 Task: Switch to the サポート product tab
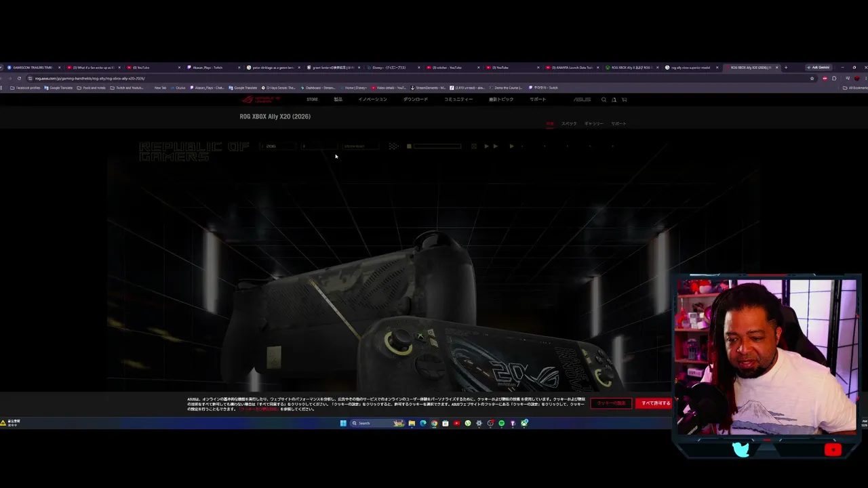tap(618, 124)
